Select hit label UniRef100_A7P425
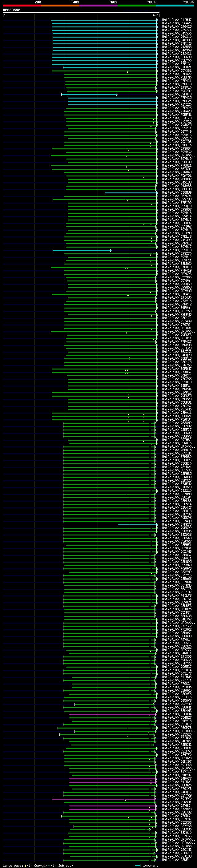 (x=176, y=98)
